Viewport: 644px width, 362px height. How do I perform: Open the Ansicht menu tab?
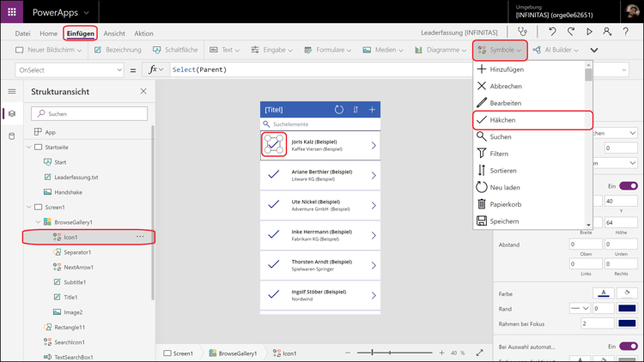[114, 33]
